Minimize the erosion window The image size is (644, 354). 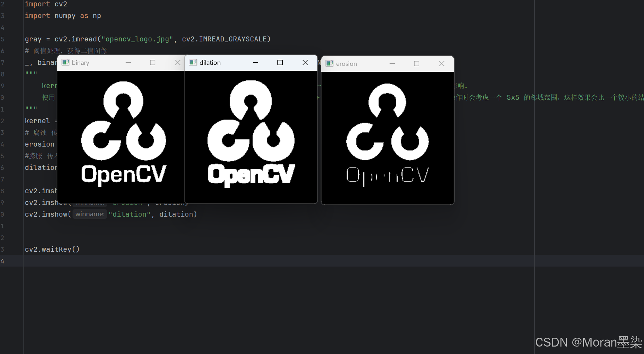tap(392, 64)
